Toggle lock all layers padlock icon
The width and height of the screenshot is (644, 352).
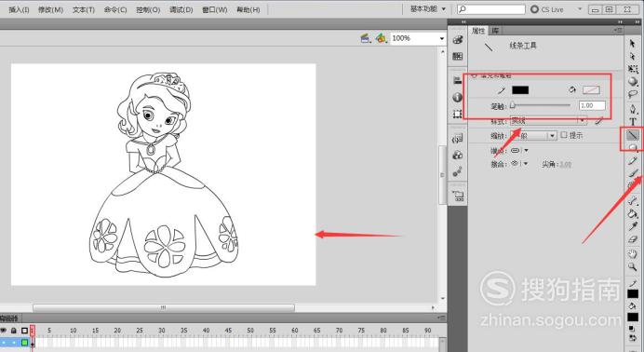[x=14, y=330]
